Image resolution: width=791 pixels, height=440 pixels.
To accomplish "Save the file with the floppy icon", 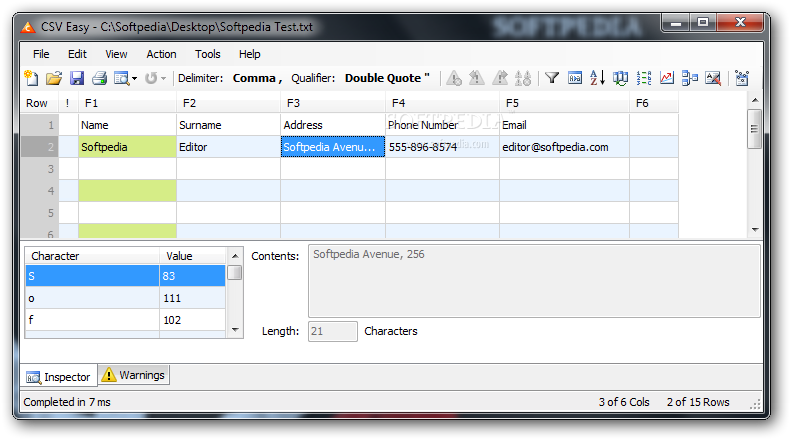I will tap(77, 78).
